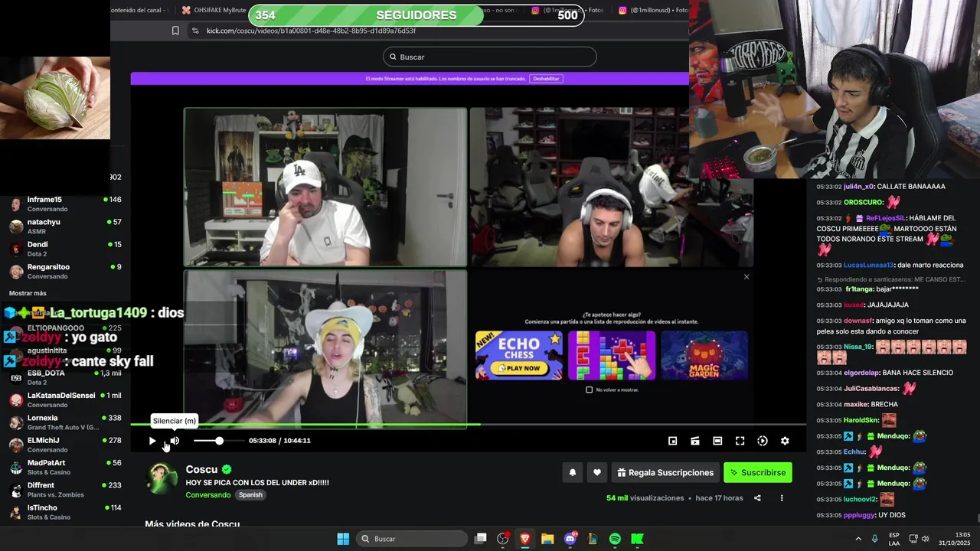Close the game suggestions overlay

tap(746, 277)
